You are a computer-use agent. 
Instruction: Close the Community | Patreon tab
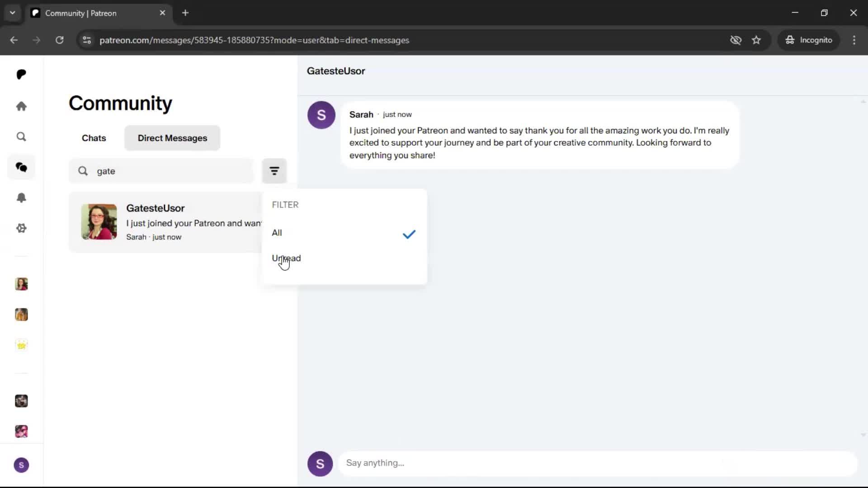coord(162,13)
